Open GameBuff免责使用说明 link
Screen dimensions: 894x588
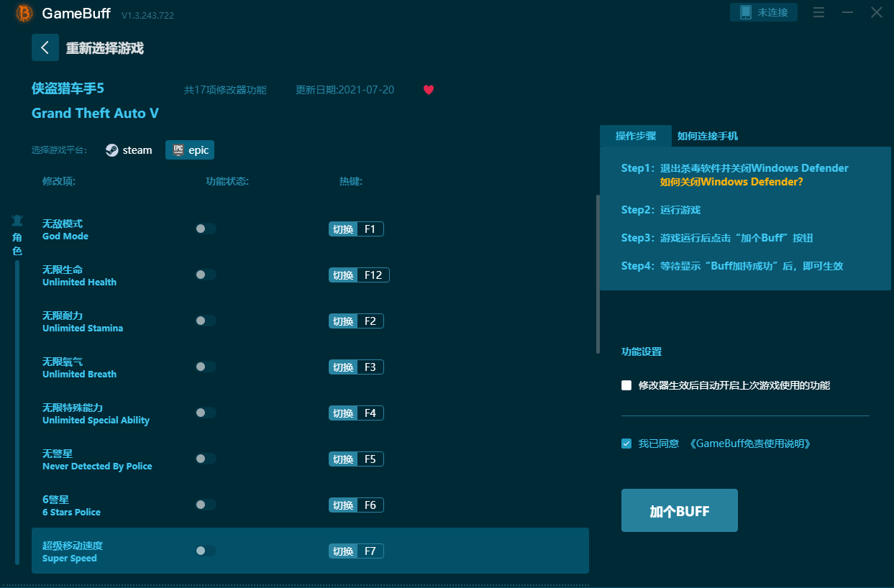749,444
